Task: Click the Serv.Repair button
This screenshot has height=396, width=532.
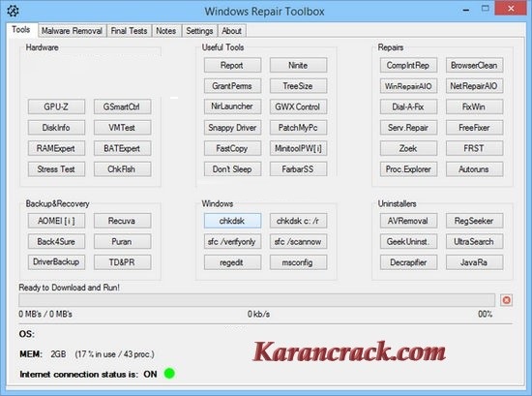Action: coord(408,128)
